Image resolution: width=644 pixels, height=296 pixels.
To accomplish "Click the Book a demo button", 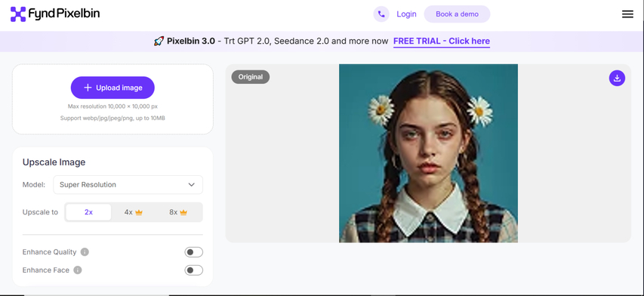I will point(457,14).
